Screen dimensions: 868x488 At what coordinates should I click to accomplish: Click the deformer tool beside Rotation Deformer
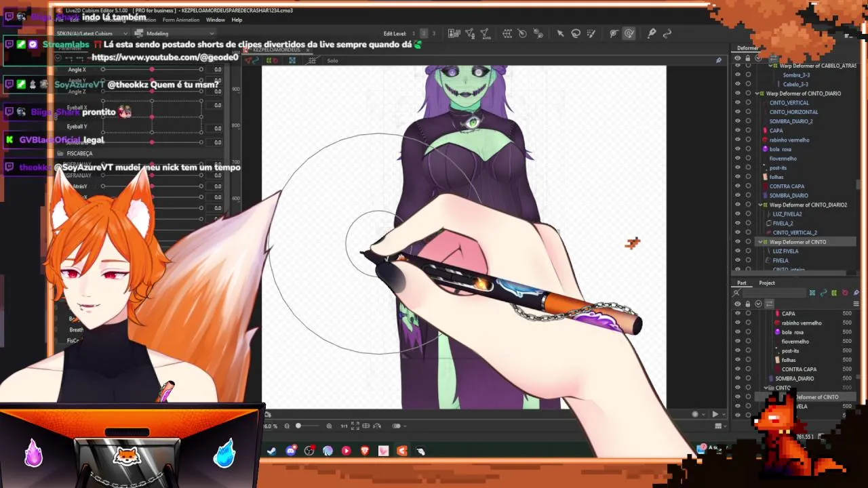(538, 33)
